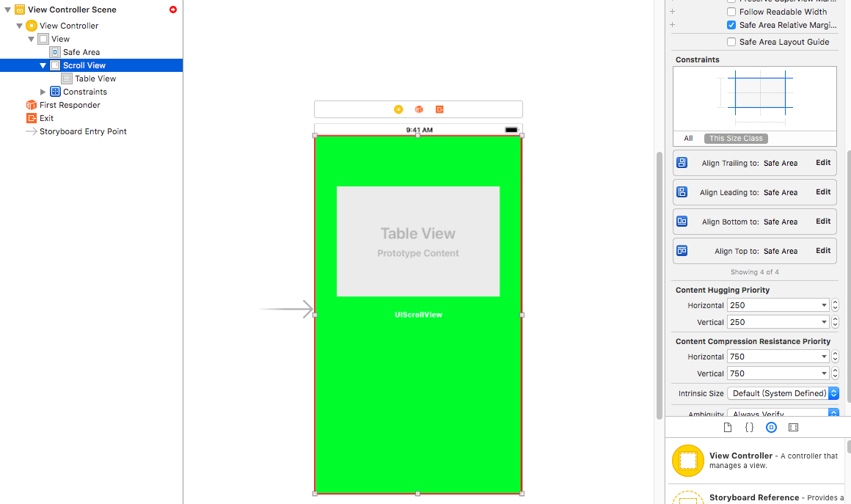Click the yellow View Controller icon in scene dock
The image size is (851, 504).
click(398, 109)
